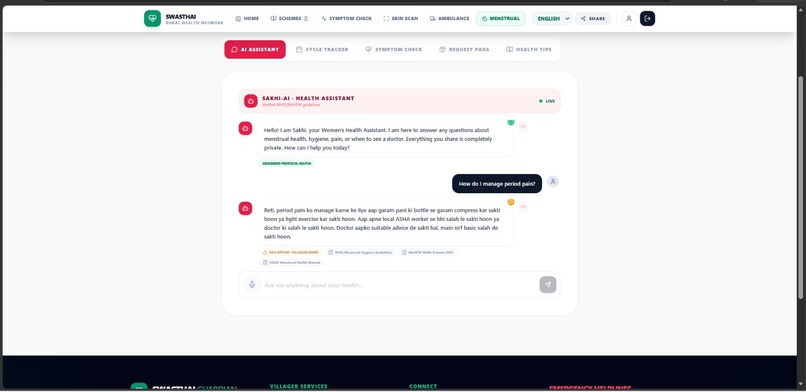Open the English language dropdown

[552, 18]
